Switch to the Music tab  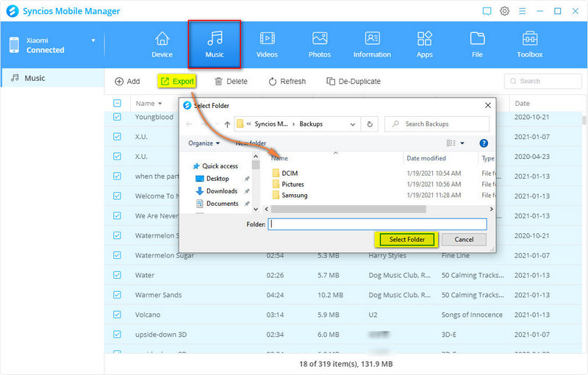(x=215, y=45)
